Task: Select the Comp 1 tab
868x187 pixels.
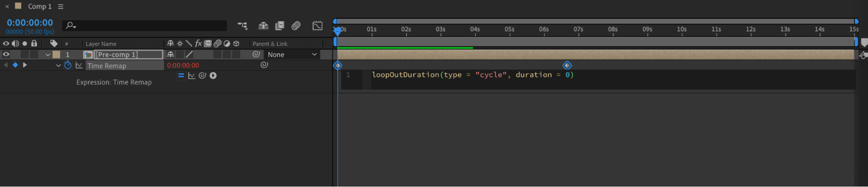Action: [x=40, y=7]
